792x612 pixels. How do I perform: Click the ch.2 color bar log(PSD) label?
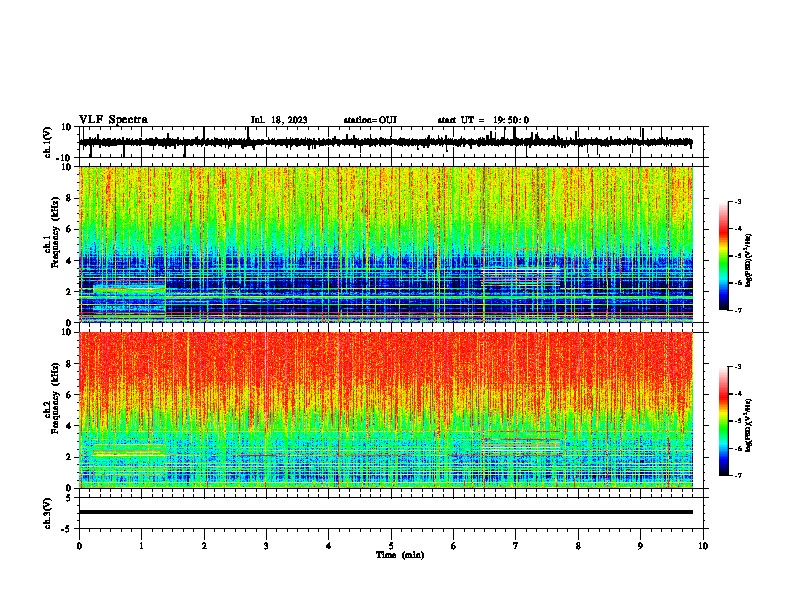pos(749,425)
